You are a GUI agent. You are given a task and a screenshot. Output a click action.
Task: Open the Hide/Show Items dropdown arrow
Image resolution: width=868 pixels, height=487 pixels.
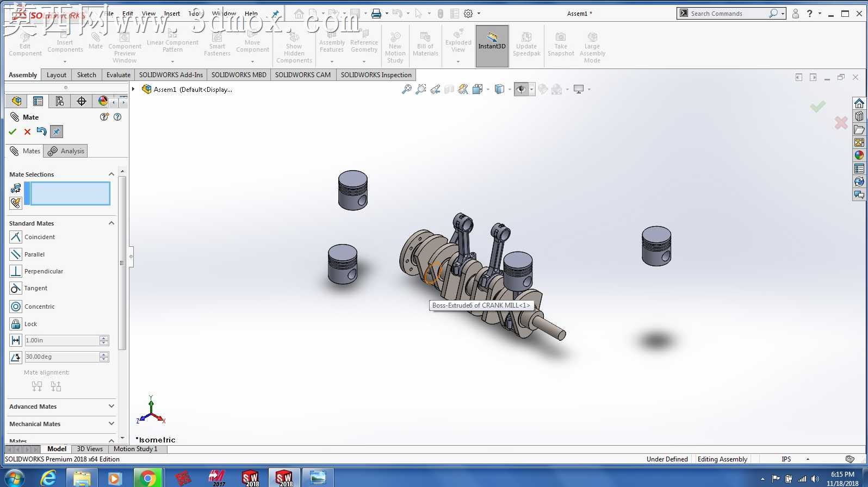pyautogui.click(x=532, y=89)
